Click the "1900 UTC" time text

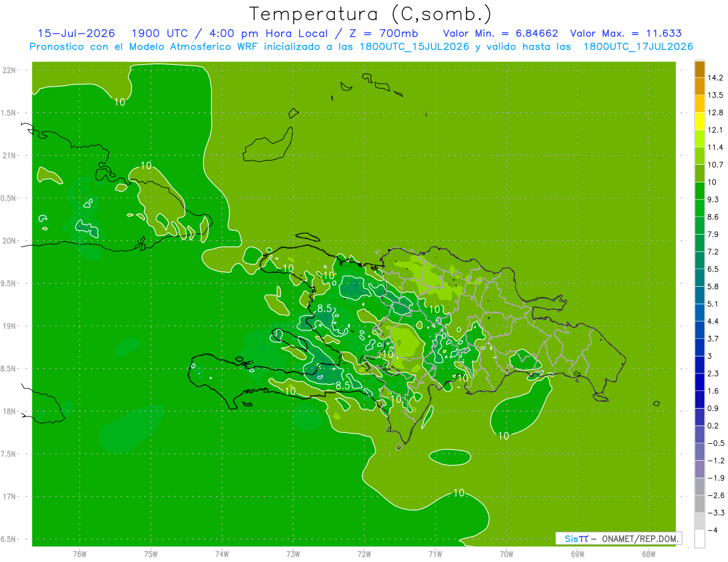point(161,33)
